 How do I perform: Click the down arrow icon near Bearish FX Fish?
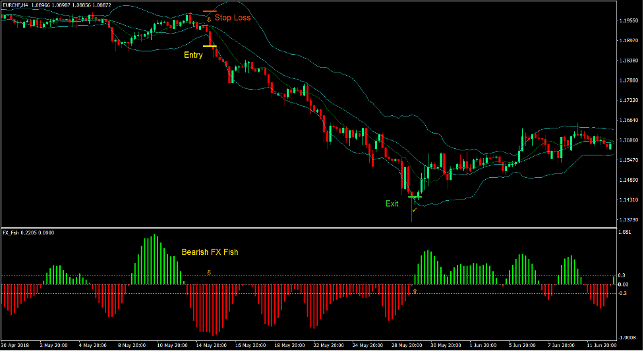click(209, 271)
